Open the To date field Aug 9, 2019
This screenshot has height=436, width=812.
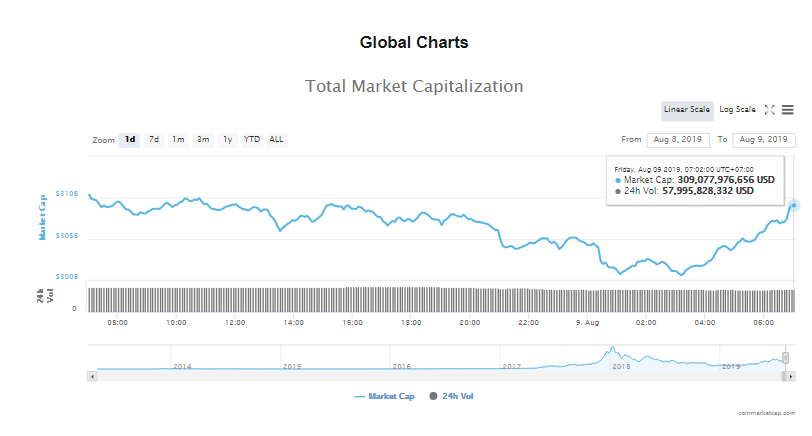764,140
